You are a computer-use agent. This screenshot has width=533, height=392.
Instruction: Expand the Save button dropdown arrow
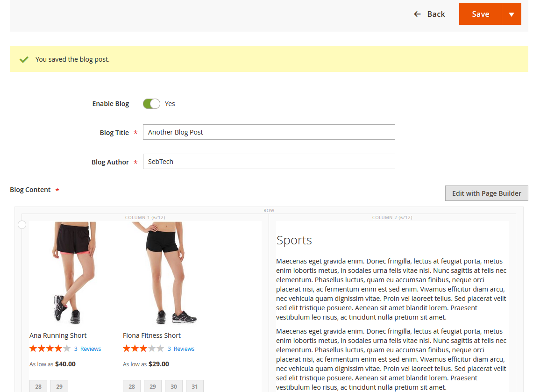pyautogui.click(x=512, y=14)
